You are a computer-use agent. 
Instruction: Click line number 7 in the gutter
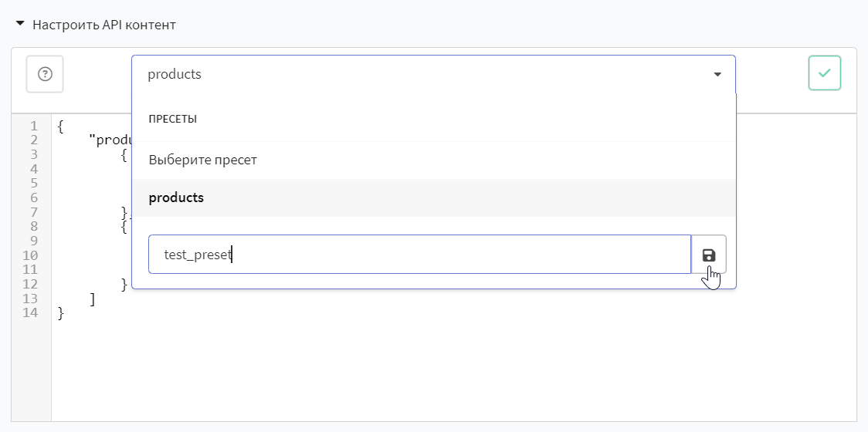(34, 212)
